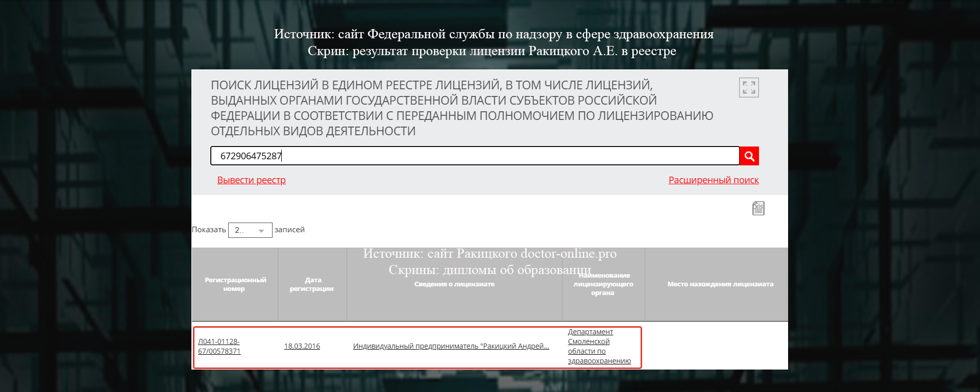Screen dimensions: 980x392
Task: Open "Департамент Смоленской области по здравоохранению" link
Action: [x=599, y=347]
